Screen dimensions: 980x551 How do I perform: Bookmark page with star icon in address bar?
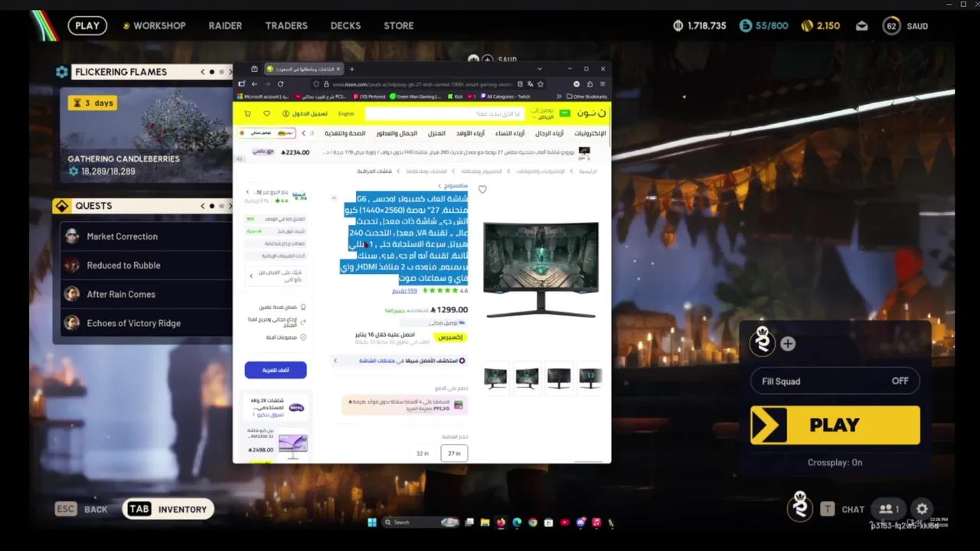coord(541,84)
